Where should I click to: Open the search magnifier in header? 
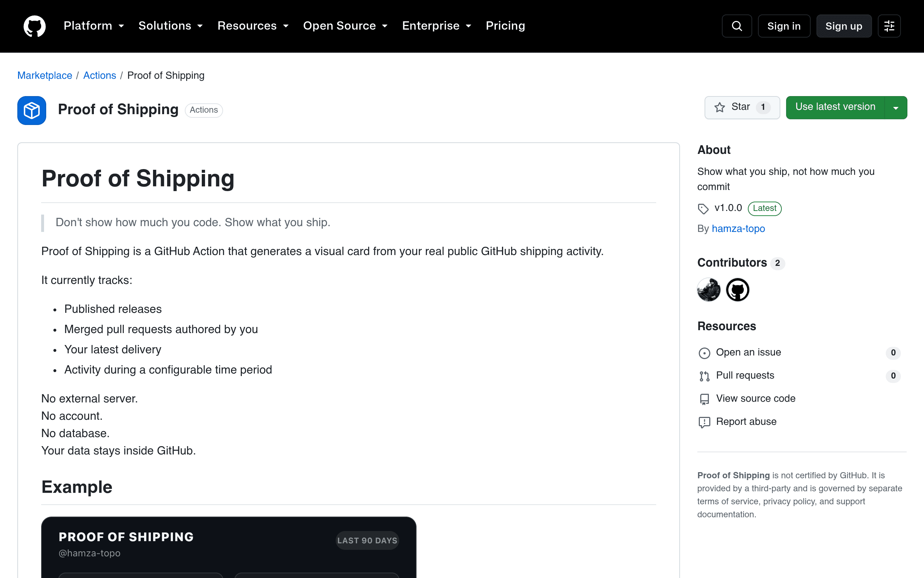(x=737, y=26)
